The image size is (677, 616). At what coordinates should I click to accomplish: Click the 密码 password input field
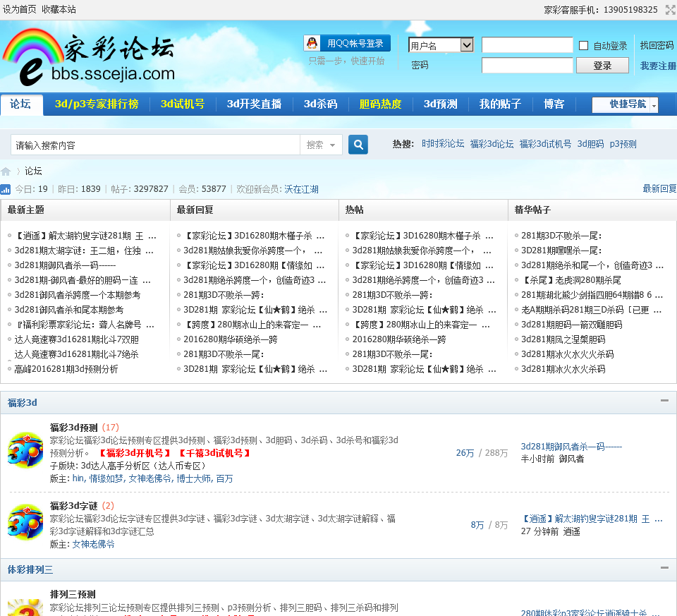(x=527, y=66)
